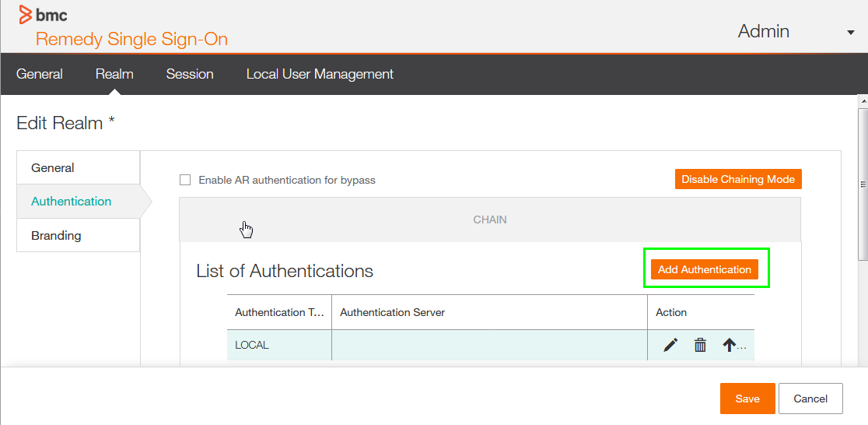Switch to the Realm menu
This screenshot has width=868, height=425.
pos(114,74)
